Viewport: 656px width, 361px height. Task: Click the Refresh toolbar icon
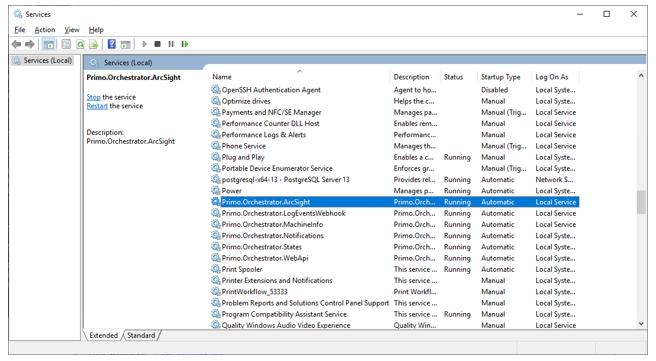pos(80,44)
